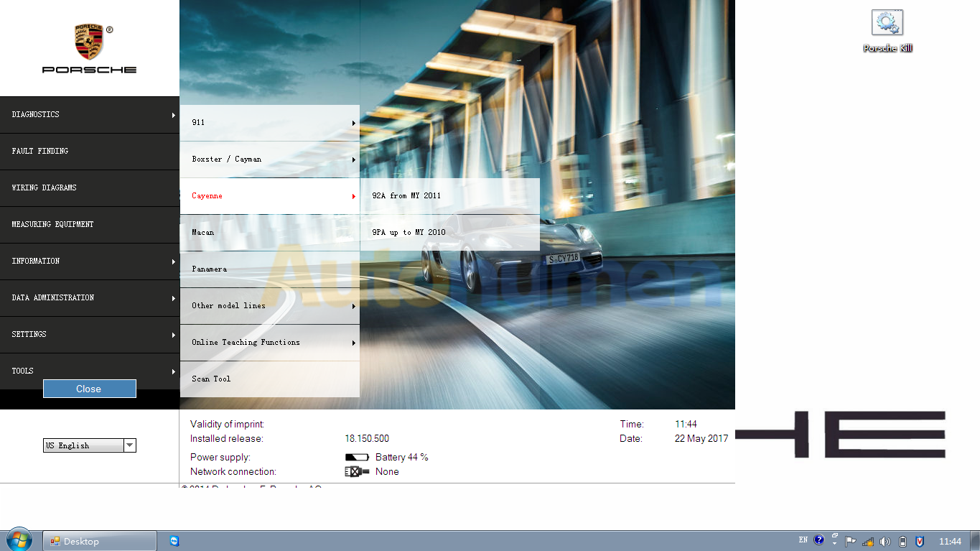Click the Network connection None value

coord(387,472)
